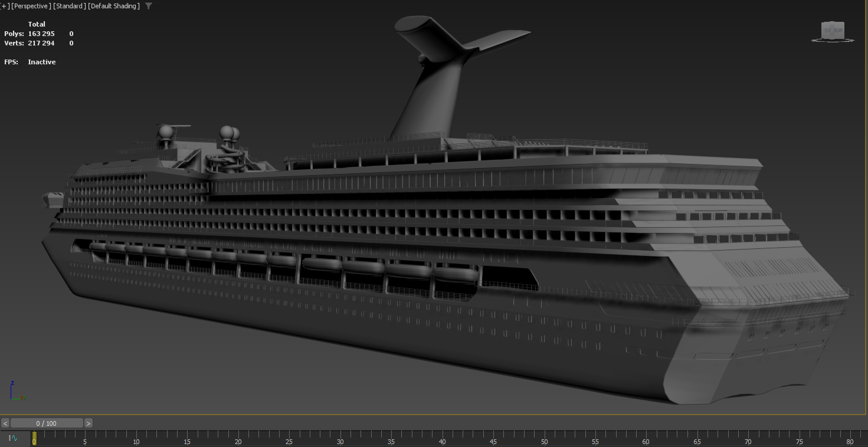Open the [+] general viewport menu

(5, 6)
